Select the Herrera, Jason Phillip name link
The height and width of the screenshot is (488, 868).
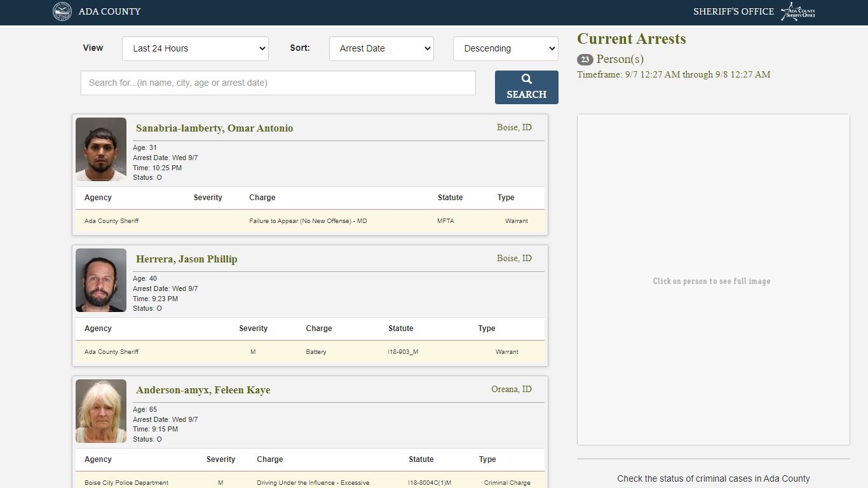coord(186,259)
